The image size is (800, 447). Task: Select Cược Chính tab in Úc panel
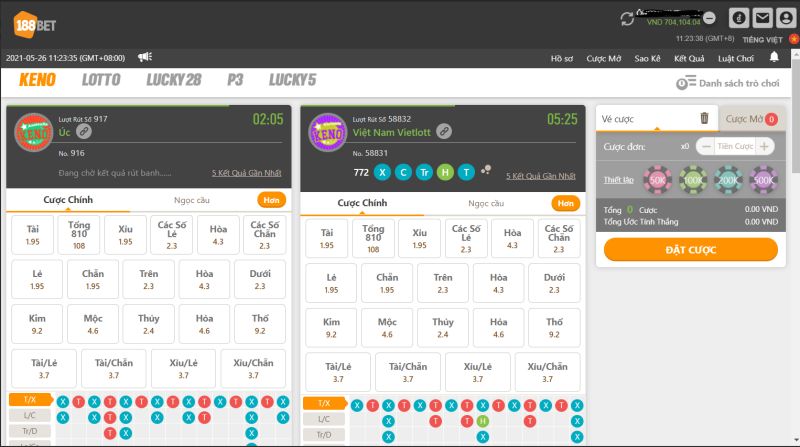pos(68,200)
